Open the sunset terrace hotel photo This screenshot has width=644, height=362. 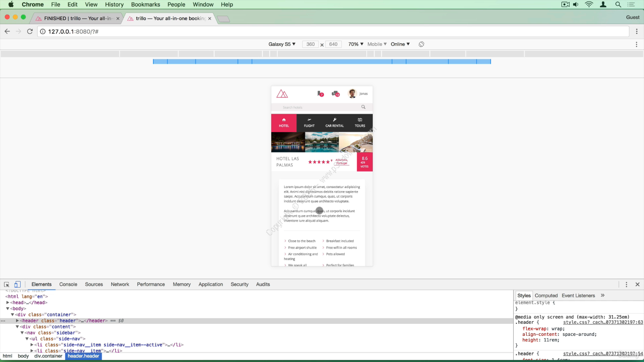tap(356, 142)
